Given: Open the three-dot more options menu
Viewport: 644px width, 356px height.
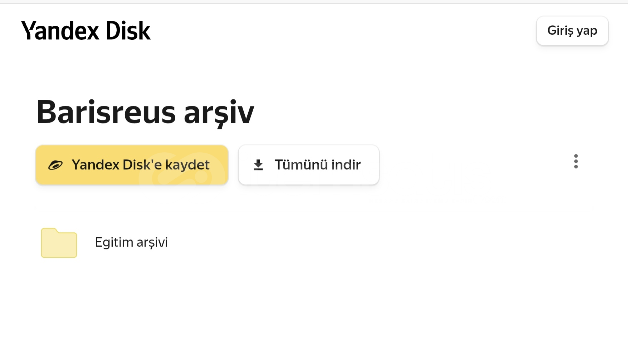Looking at the screenshot, I should point(576,162).
